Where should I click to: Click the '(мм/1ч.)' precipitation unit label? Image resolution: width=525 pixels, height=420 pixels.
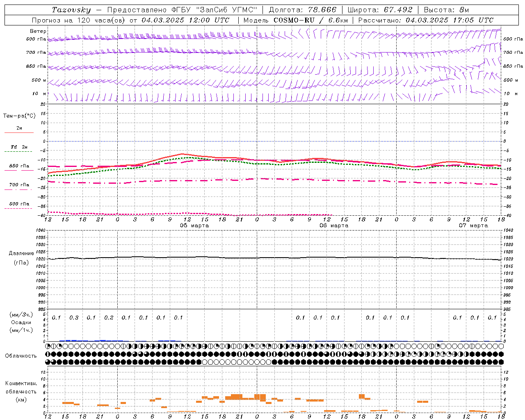21,330
